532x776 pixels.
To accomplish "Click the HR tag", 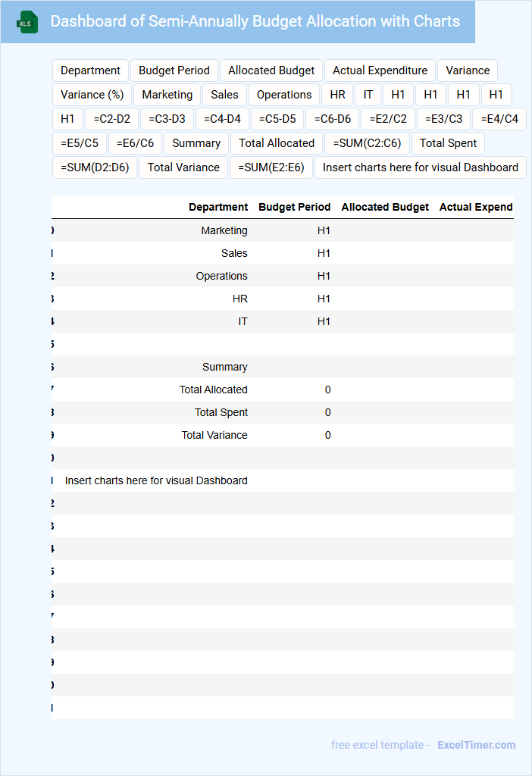I will pyautogui.click(x=337, y=95).
